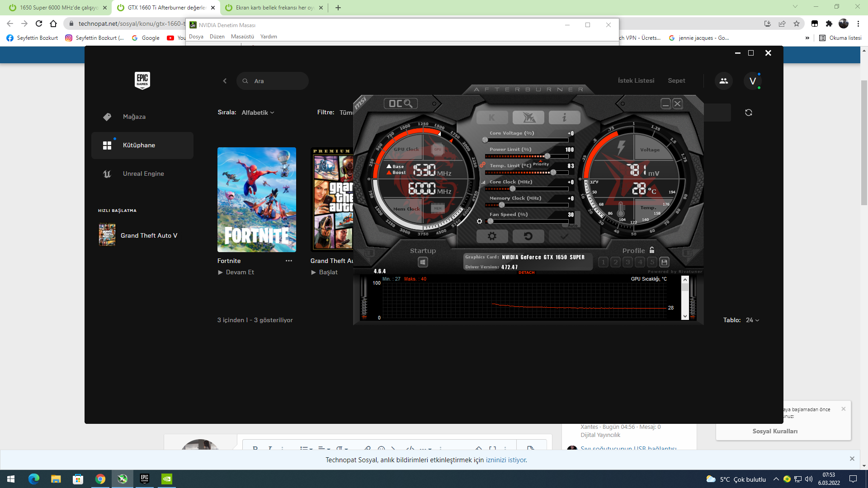The width and height of the screenshot is (868, 488).
Task: Reset Afterburner settings with reset arrow
Action: 528,236
